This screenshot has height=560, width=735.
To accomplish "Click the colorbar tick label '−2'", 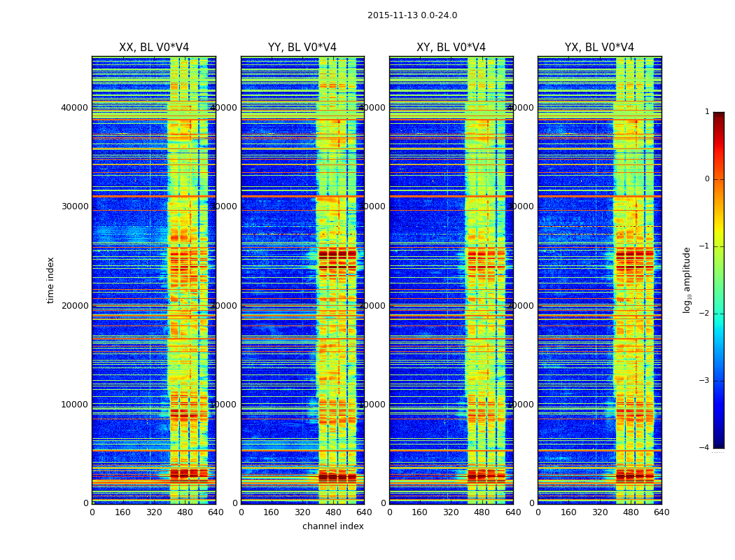I will coord(704,314).
